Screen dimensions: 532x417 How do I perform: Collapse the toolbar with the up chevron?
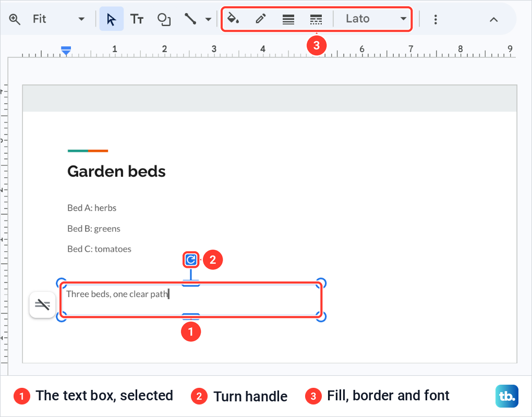(x=493, y=20)
